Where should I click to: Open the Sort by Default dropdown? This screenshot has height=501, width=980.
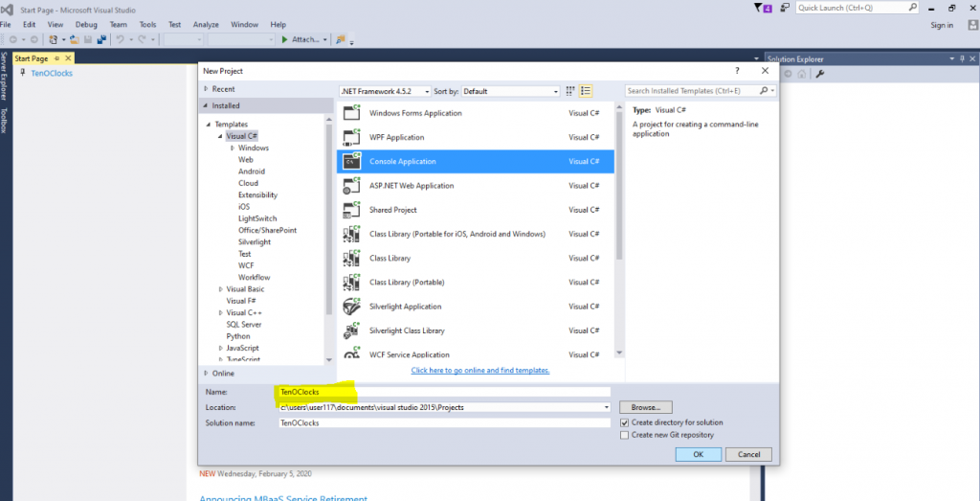[x=511, y=91]
